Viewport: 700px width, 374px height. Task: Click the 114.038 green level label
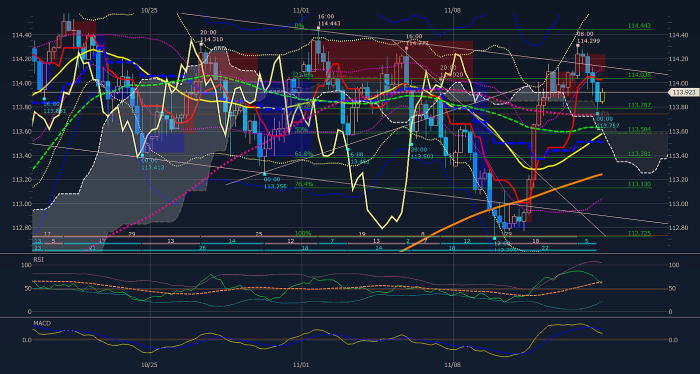coord(639,75)
